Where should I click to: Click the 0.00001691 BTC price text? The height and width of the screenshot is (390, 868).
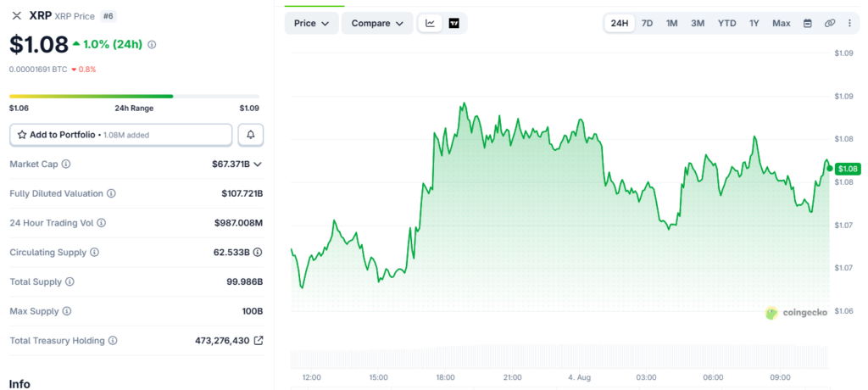tap(37, 70)
